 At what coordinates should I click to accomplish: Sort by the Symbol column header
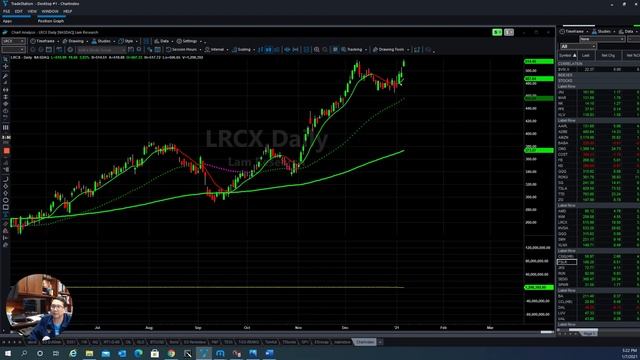coord(567,55)
